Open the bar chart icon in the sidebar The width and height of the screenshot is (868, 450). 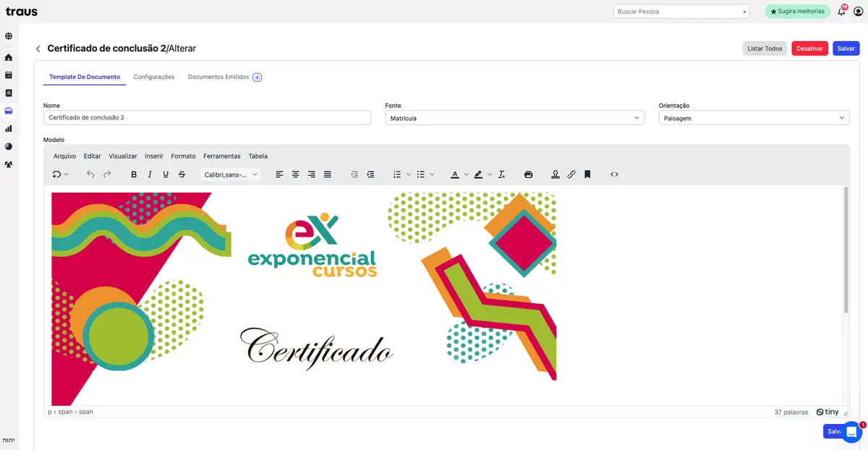(9, 129)
